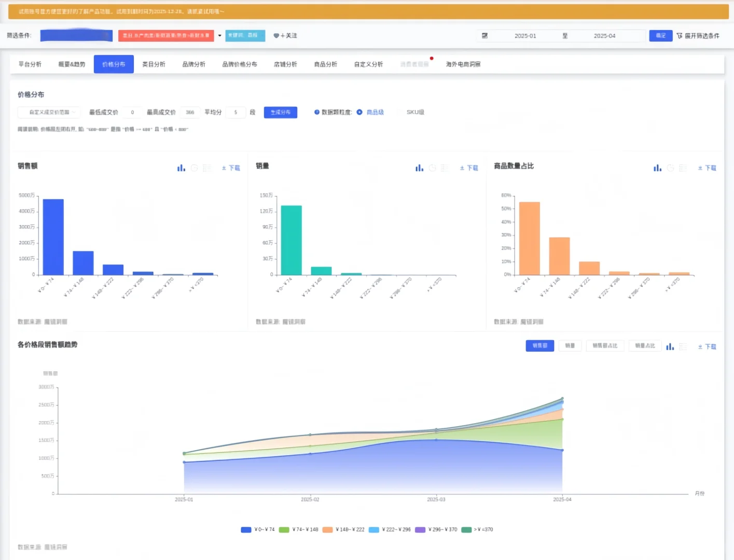Toggle the ¥296~¥370 legend series
The width and height of the screenshot is (734, 560).
tap(436, 529)
